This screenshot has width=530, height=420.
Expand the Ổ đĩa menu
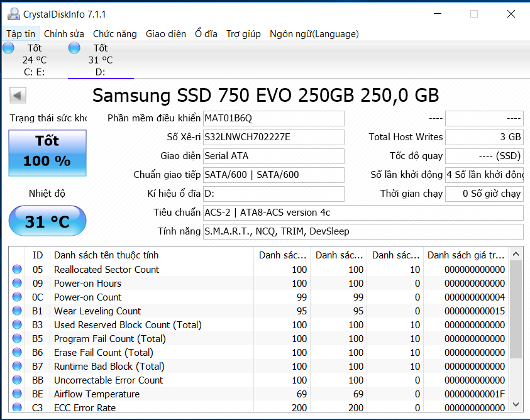click(x=206, y=34)
